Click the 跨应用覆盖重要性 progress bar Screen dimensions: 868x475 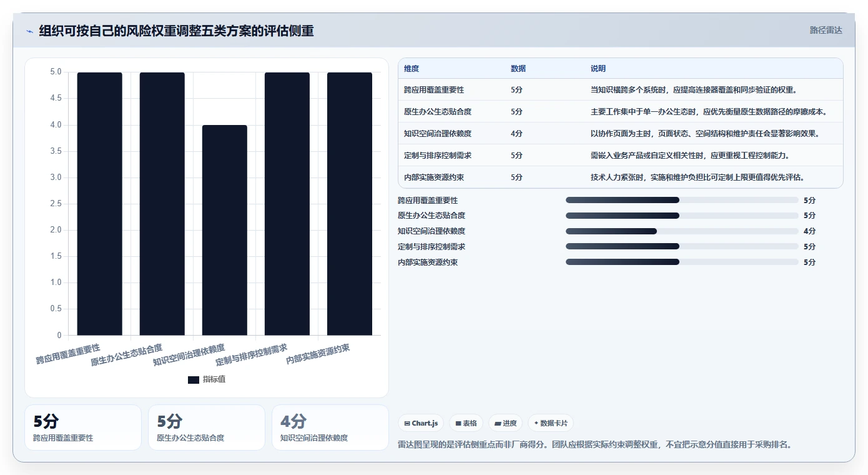682,200
